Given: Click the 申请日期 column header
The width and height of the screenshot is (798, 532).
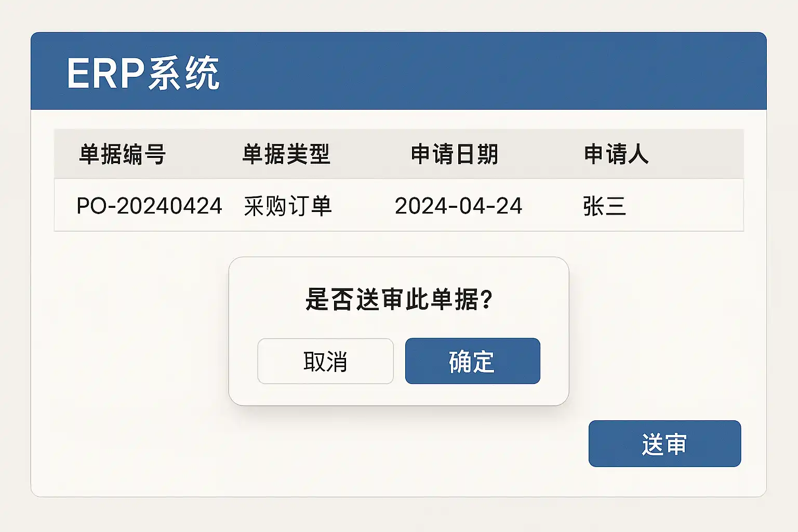Looking at the screenshot, I should [x=455, y=154].
